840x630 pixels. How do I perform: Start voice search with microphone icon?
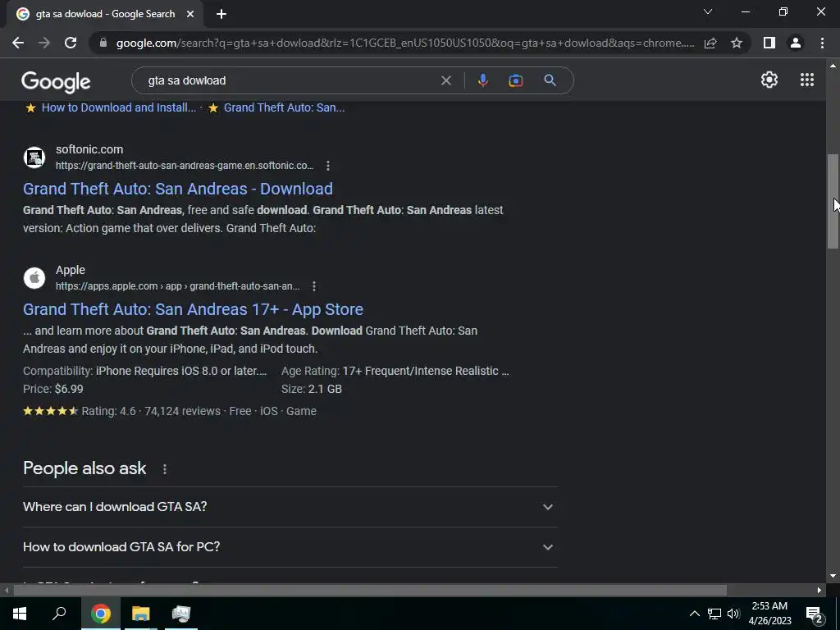pyautogui.click(x=482, y=80)
